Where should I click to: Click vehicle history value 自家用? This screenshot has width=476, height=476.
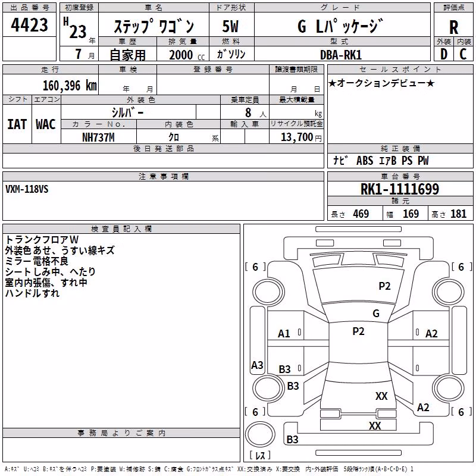(127, 55)
